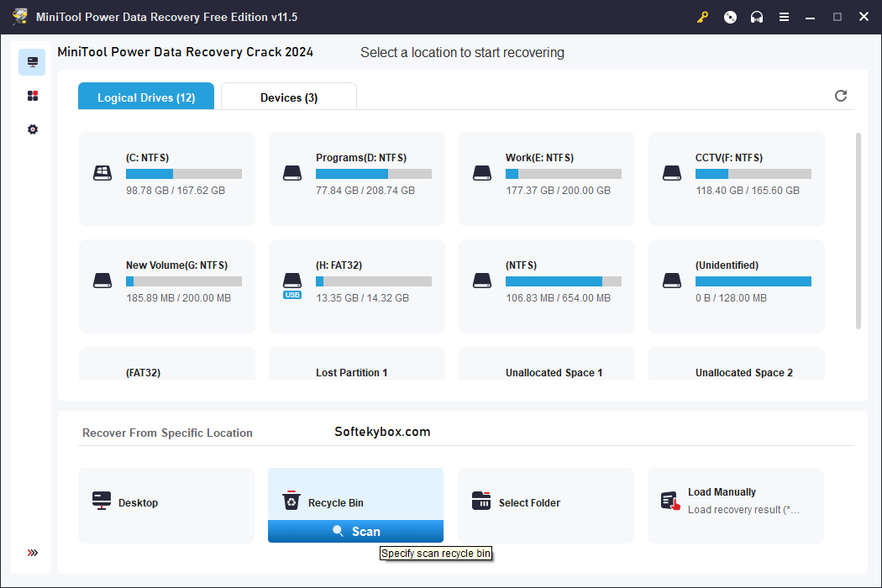Expand the collapsed sidebar with the double arrows

point(32,553)
